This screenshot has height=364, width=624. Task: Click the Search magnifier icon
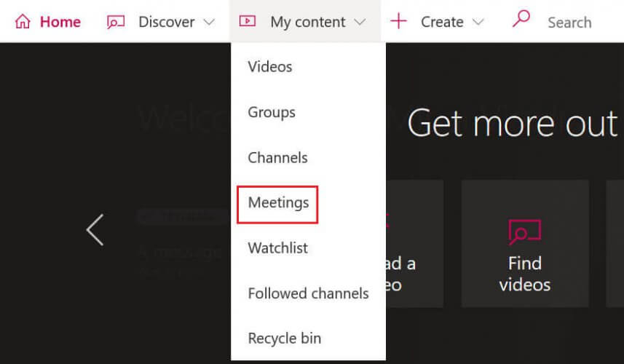tap(521, 20)
